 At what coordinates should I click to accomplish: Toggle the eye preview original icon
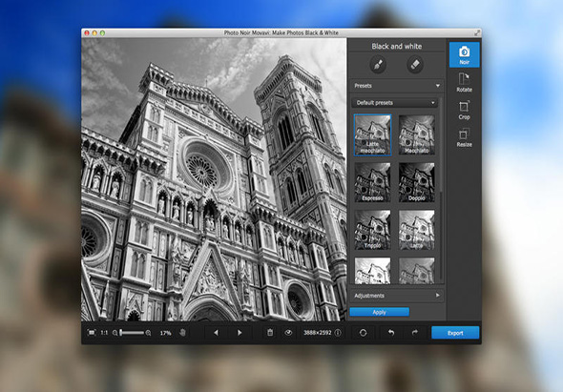(x=288, y=333)
